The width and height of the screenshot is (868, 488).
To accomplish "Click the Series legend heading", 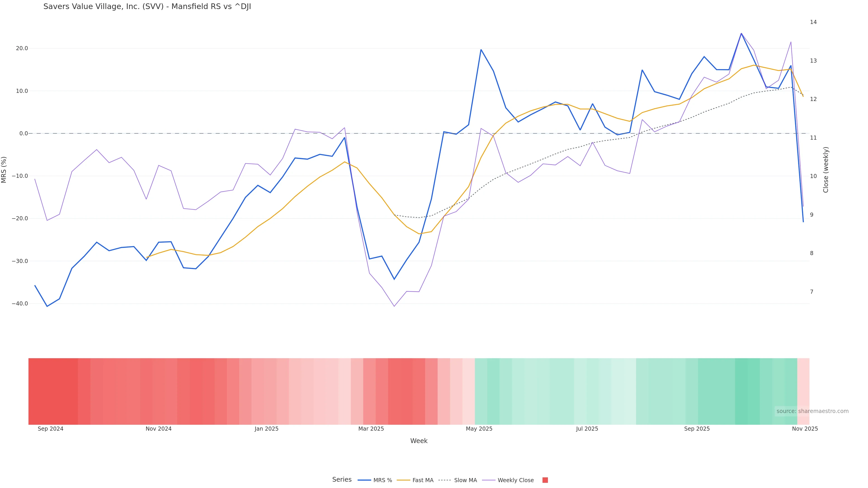I will coord(342,480).
